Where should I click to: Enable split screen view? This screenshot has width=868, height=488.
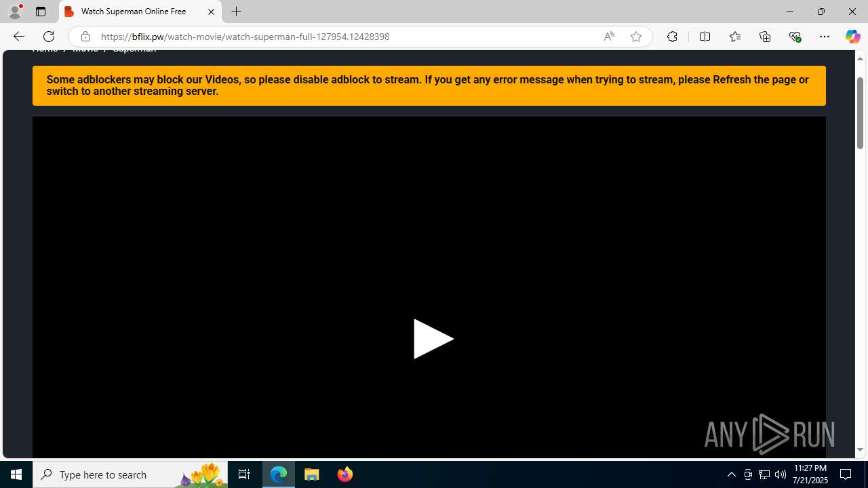pos(705,37)
